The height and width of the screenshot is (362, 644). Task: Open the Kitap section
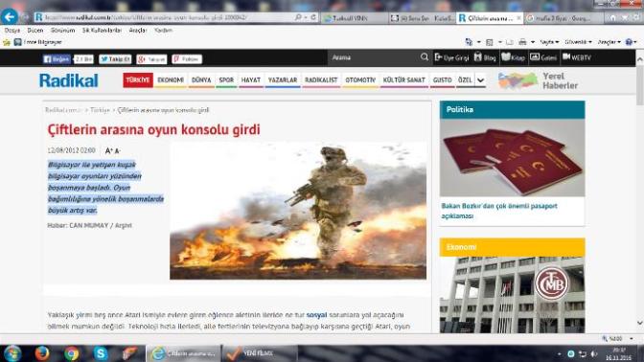(514, 57)
